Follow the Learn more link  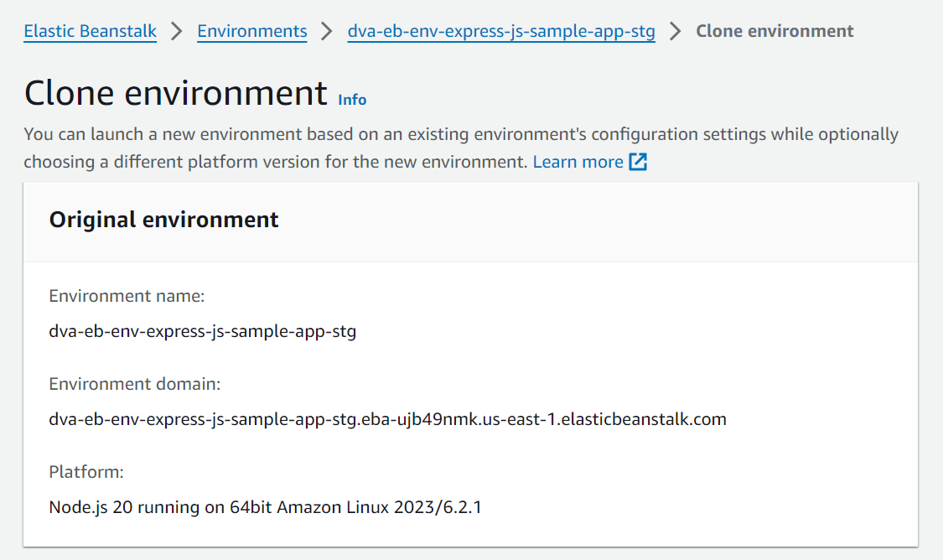(x=578, y=162)
